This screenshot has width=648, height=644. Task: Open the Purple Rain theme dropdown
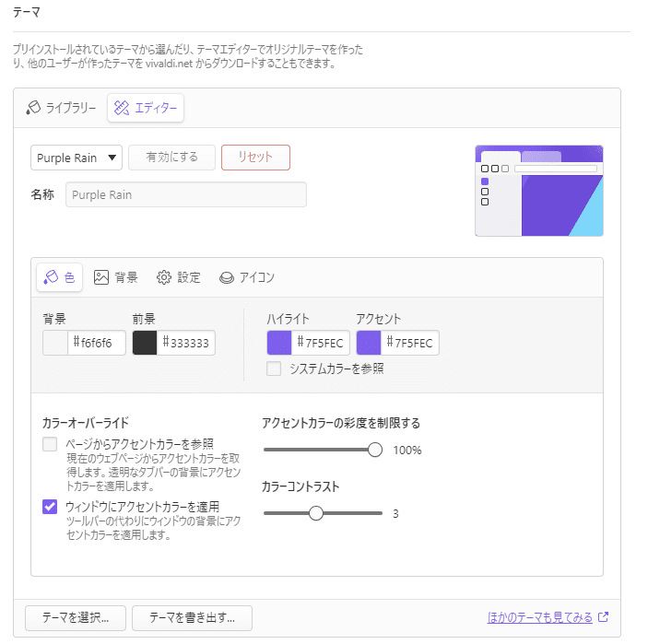77,158
